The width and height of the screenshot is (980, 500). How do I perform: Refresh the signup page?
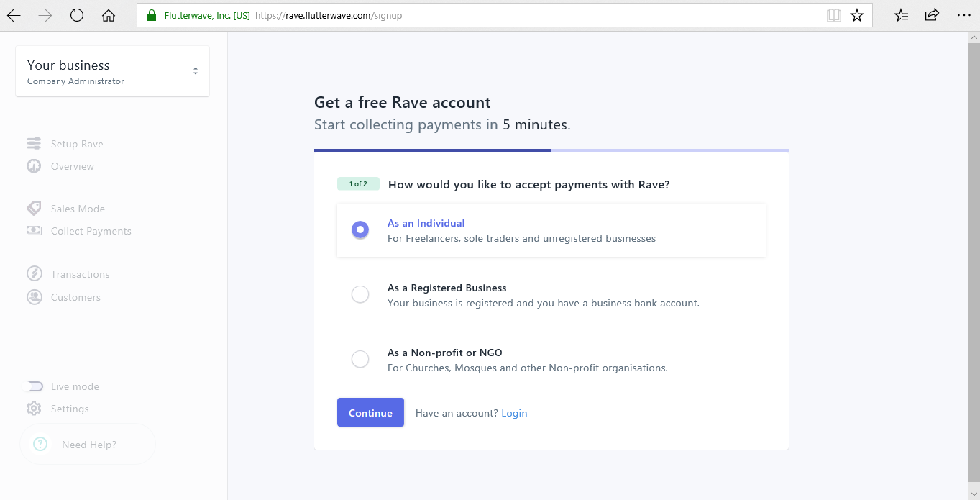[76, 14]
